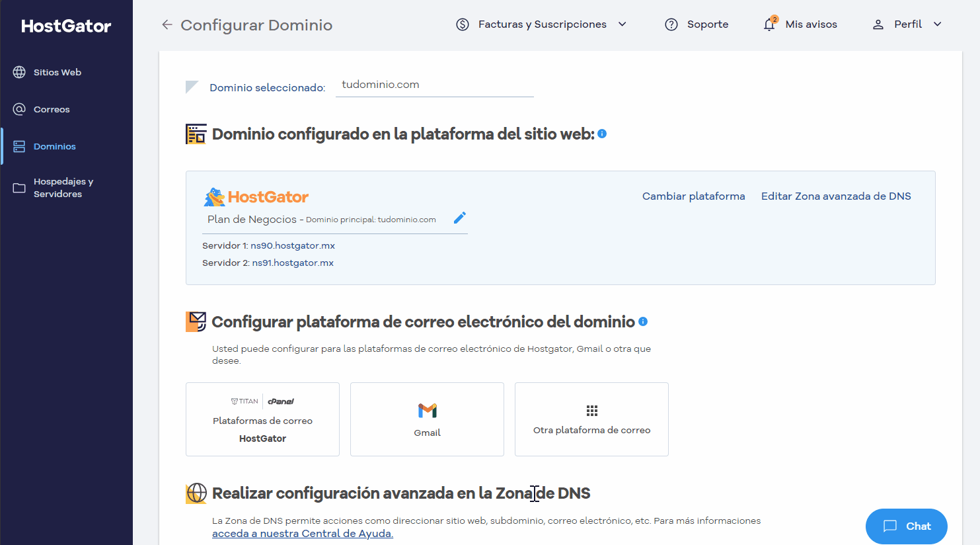Select Plataformas de correo HostGator card
Viewport: 980px width, 545px height.
point(262,419)
